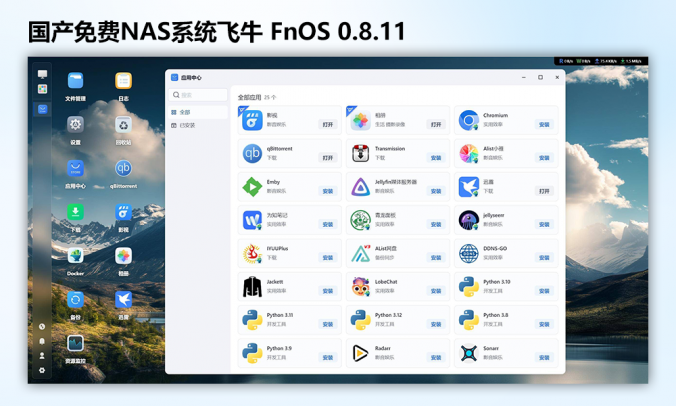Click the jellyseerr jellyfish icon
Image resolution: width=676 pixels, height=406 pixels.
(x=469, y=220)
